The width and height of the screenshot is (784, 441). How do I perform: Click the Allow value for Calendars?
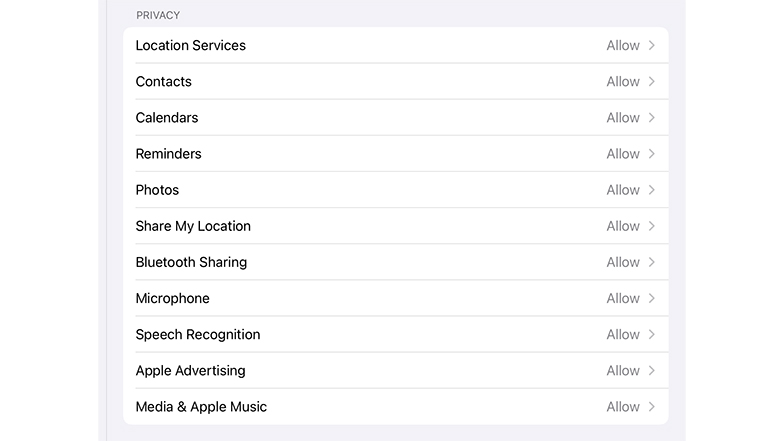[x=623, y=117]
